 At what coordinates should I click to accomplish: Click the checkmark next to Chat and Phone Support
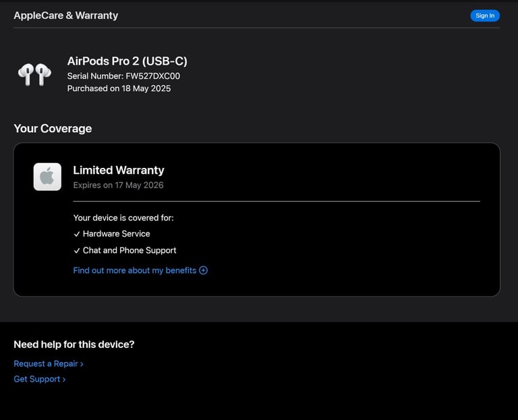pyautogui.click(x=77, y=251)
